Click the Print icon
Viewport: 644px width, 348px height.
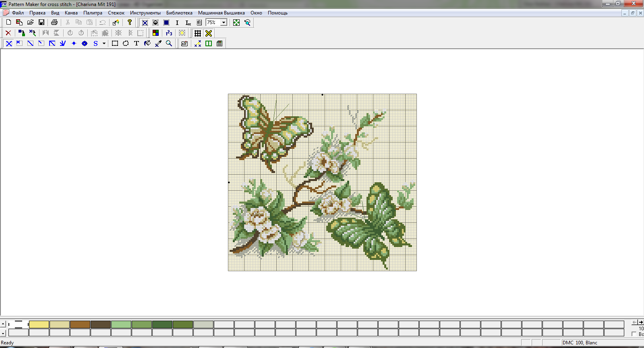point(54,23)
